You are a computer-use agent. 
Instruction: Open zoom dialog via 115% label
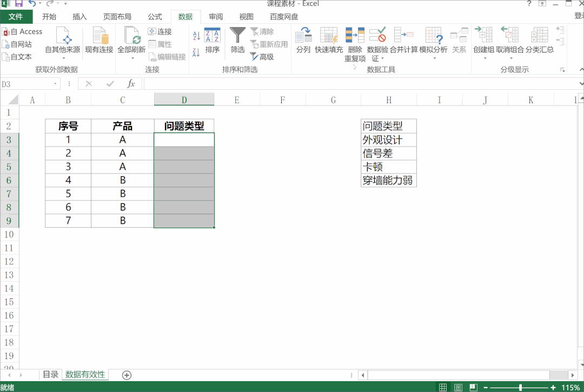pos(570,388)
